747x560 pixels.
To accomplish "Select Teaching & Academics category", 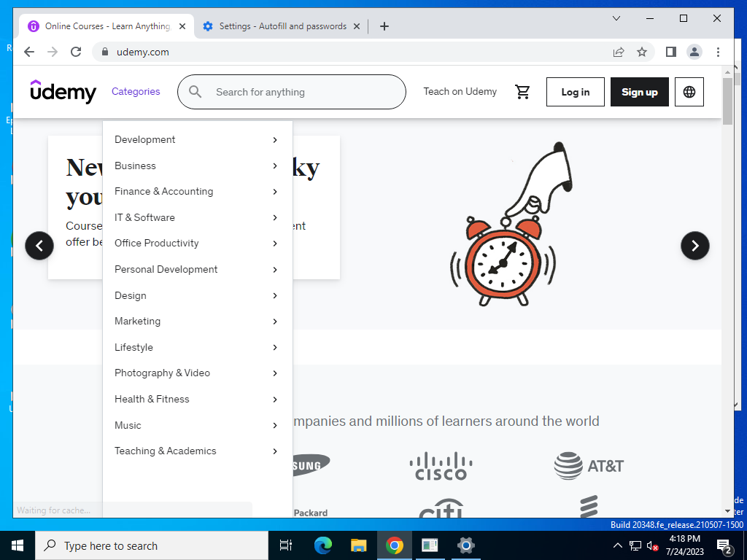I will tap(197, 451).
